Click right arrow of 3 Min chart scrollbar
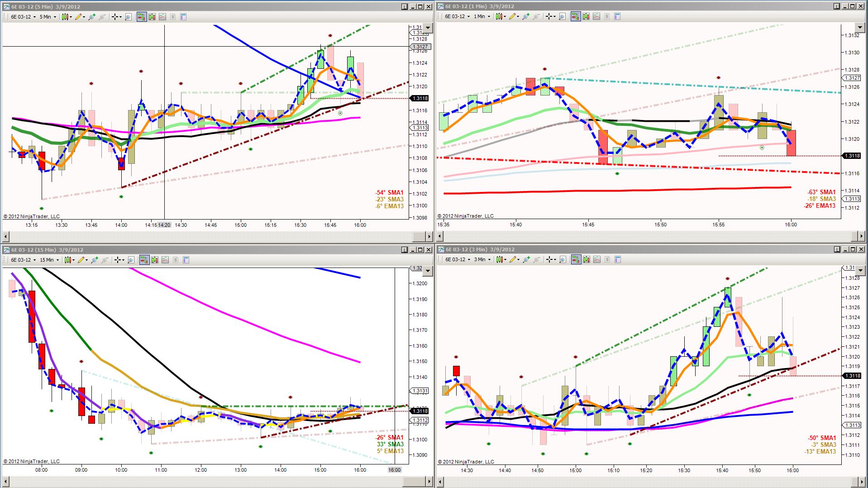This screenshot has width=868, height=488. coord(861,481)
